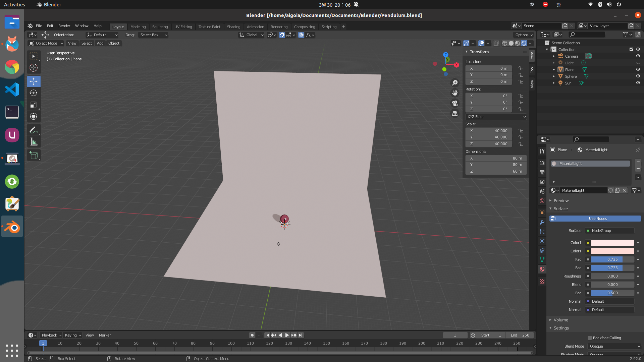Select the Select Box tool in toolbar
The width and height of the screenshot is (644, 362).
point(34,56)
